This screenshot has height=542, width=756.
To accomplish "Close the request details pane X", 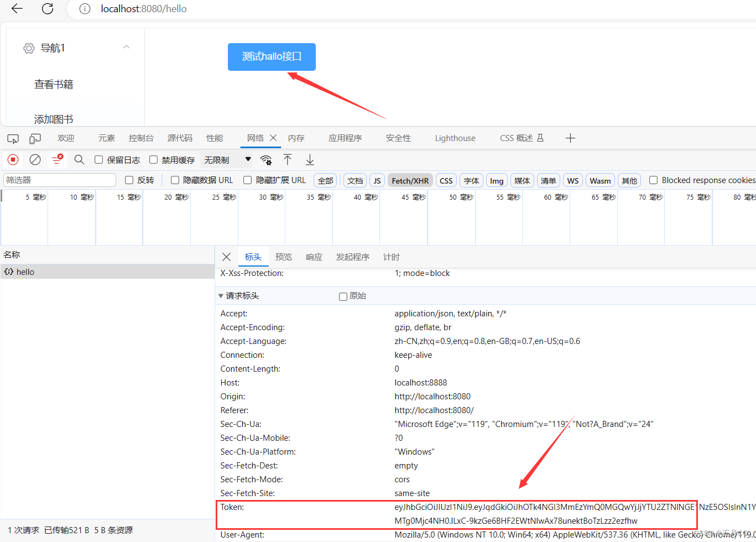I will pos(226,257).
